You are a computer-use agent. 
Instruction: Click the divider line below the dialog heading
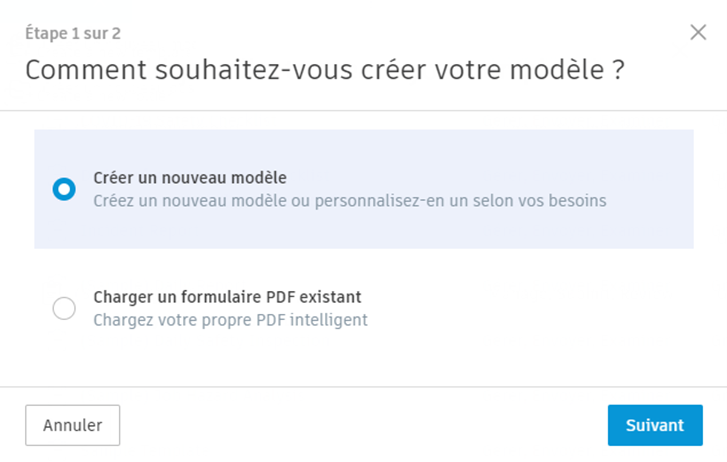click(363, 110)
